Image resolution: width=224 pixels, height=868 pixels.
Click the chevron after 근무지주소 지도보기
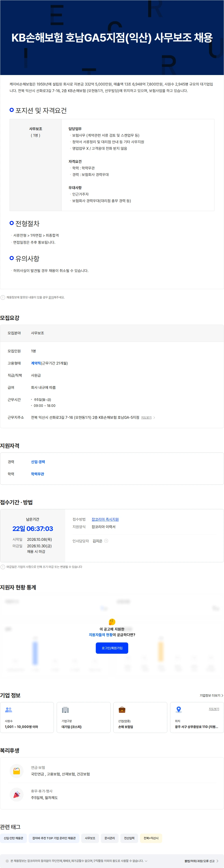pyautogui.click(x=154, y=417)
